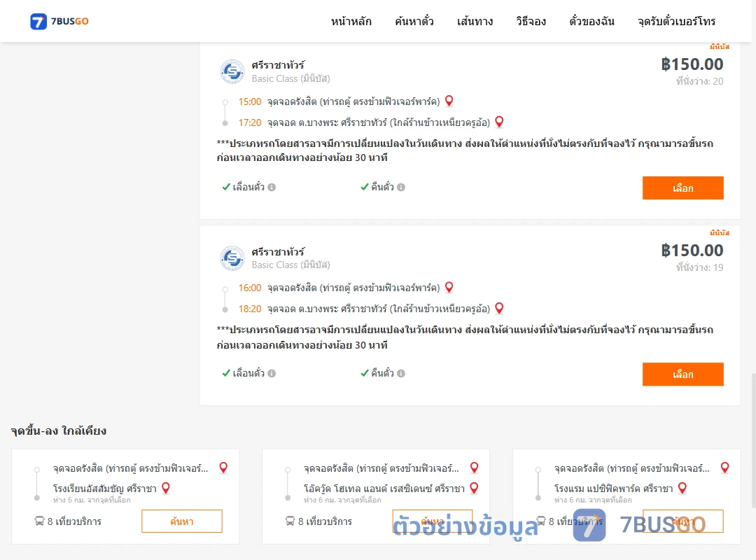This screenshot has height=560, width=756.
Task: Open ตั๋วของฉัน menu item
Action: (x=591, y=21)
